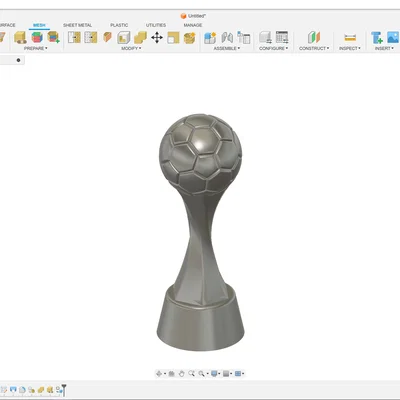Select the Zoom magnifier tool

coord(191,373)
